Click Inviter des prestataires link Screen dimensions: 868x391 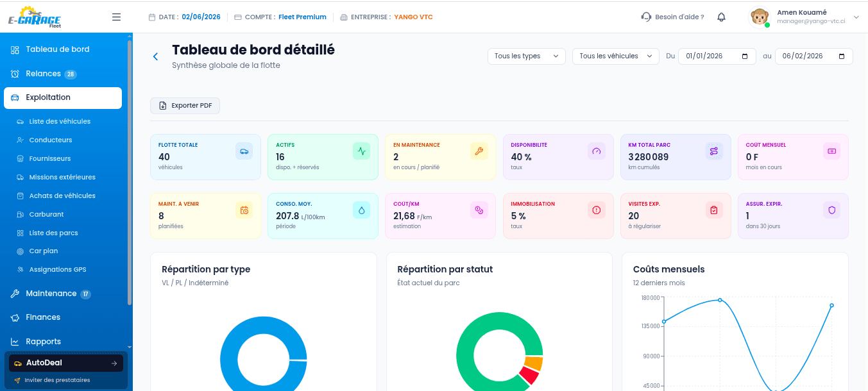pos(57,380)
